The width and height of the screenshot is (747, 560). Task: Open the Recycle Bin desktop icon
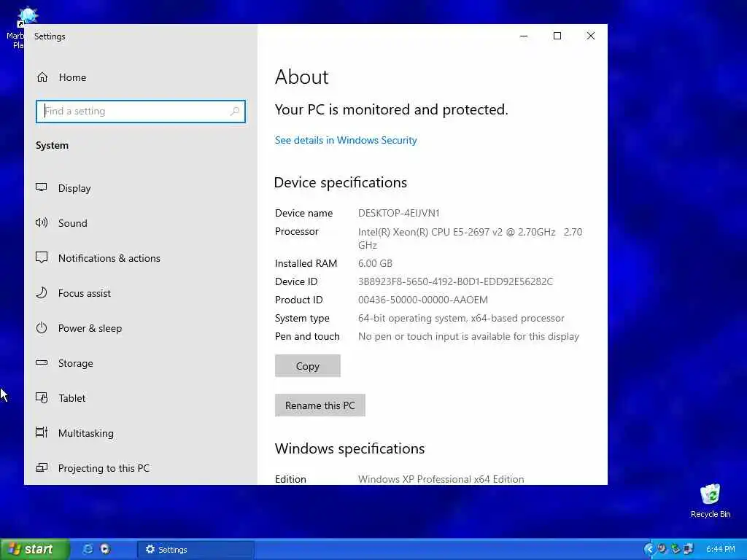pos(711,500)
